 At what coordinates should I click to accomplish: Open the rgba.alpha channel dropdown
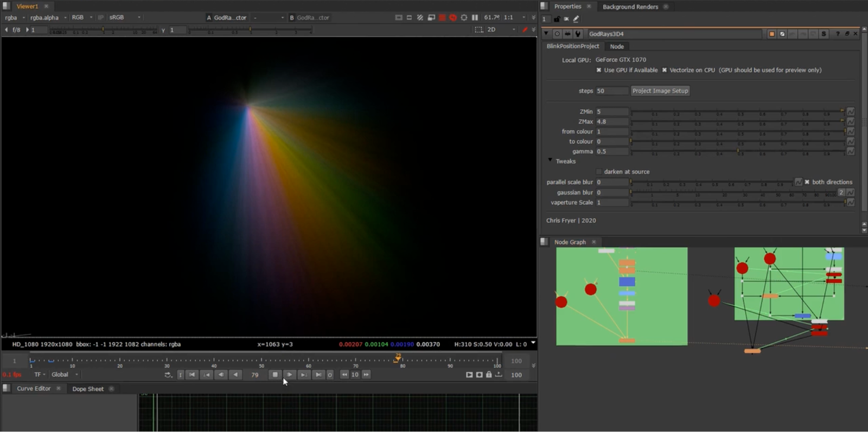pyautogui.click(x=48, y=17)
